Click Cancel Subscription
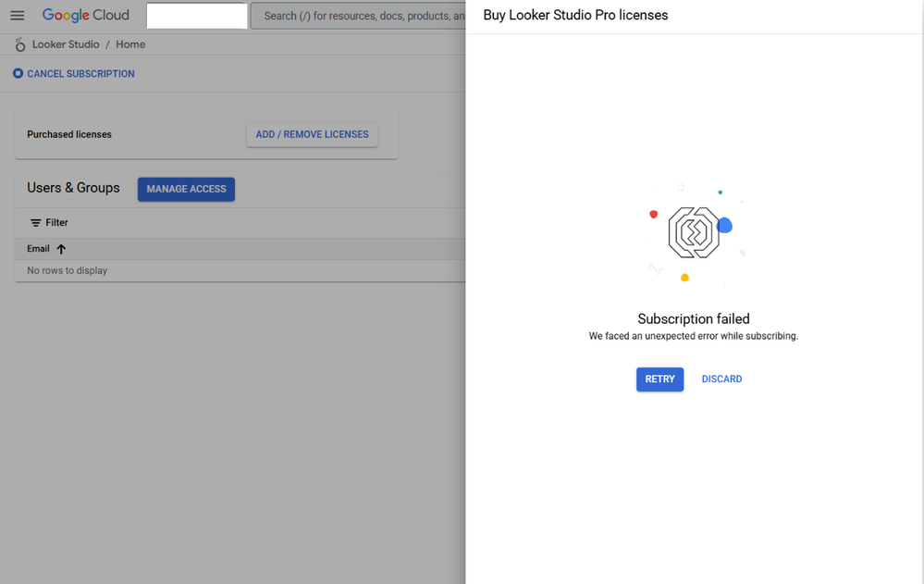Viewport: 924px width, 584px height. (80, 74)
